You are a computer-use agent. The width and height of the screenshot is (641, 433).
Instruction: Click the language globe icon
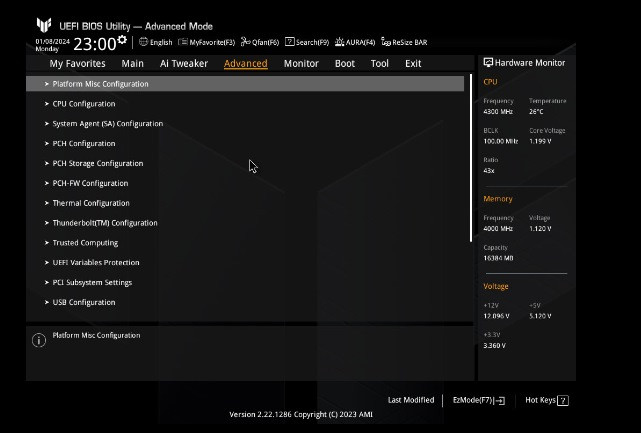point(143,42)
